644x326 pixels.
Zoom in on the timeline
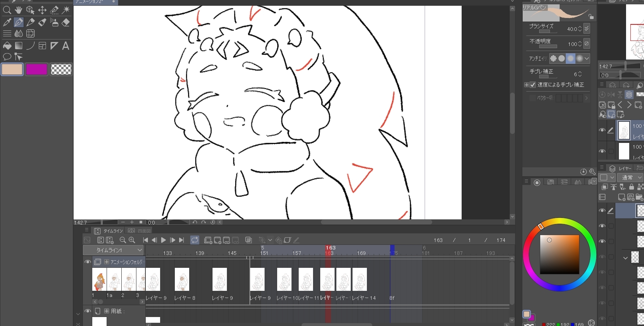(x=132, y=240)
